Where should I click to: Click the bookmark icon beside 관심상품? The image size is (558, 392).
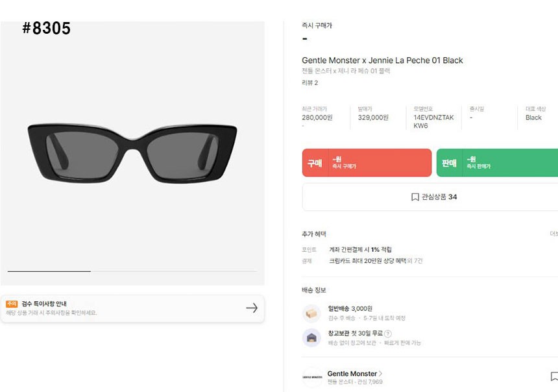pos(415,197)
